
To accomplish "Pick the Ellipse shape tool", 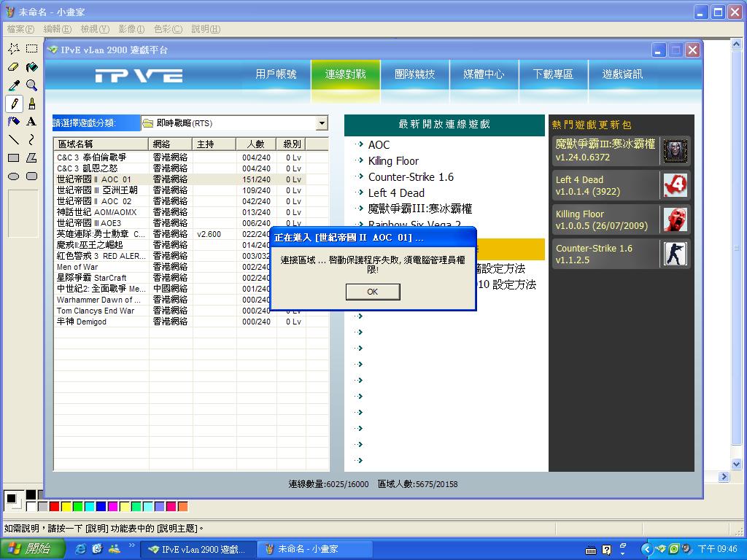I will click(x=13, y=176).
